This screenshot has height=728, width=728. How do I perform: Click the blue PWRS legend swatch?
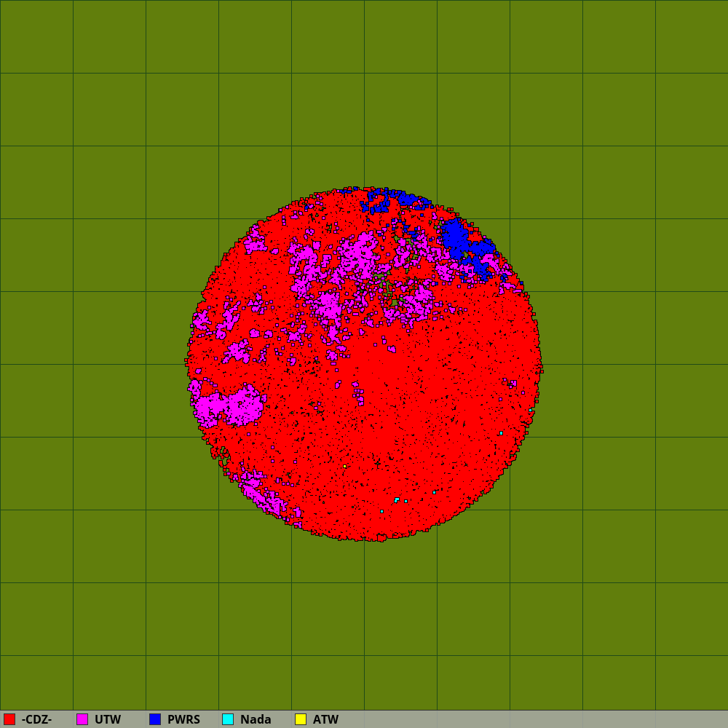pos(155,719)
